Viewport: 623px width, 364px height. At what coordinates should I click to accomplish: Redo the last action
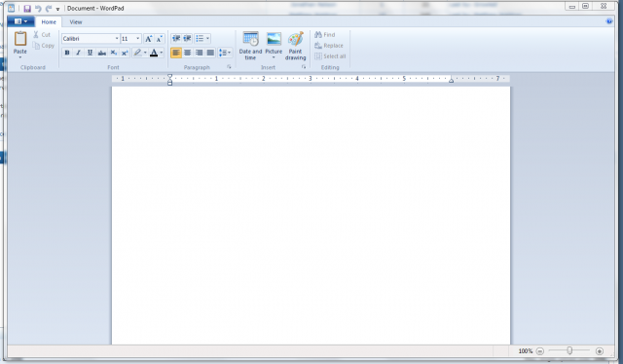pos(49,9)
